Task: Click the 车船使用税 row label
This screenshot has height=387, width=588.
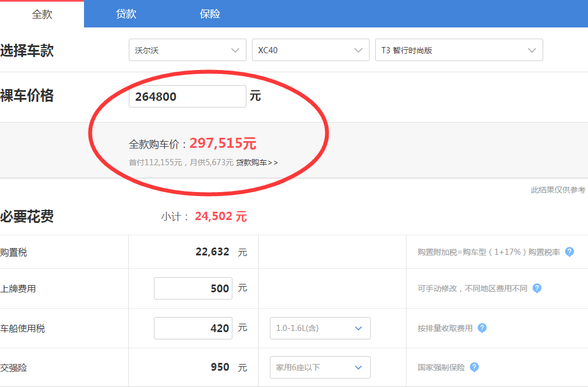Action: (22, 329)
